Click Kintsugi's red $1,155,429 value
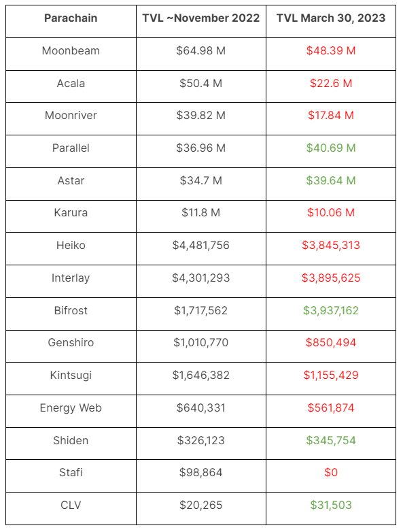Image resolution: width=403 pixels, height=532 pixels. tap(331, 376)
